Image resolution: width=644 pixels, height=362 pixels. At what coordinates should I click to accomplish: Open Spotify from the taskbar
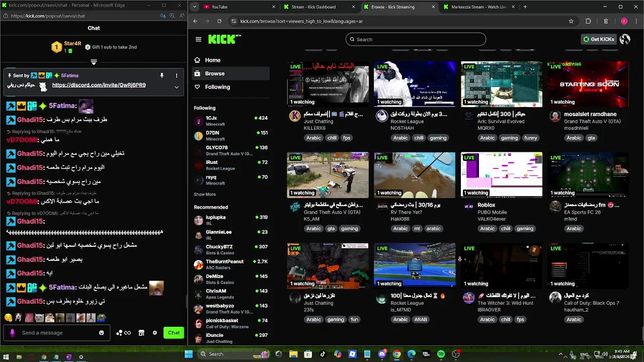[441, 354]
